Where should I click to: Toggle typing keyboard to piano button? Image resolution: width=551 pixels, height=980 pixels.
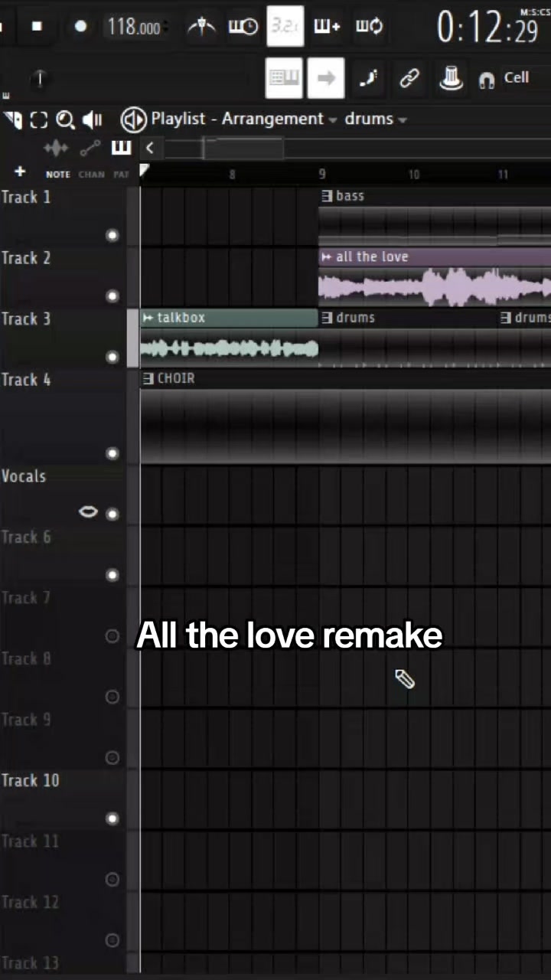pyautogui.click(x=284, y=78)
